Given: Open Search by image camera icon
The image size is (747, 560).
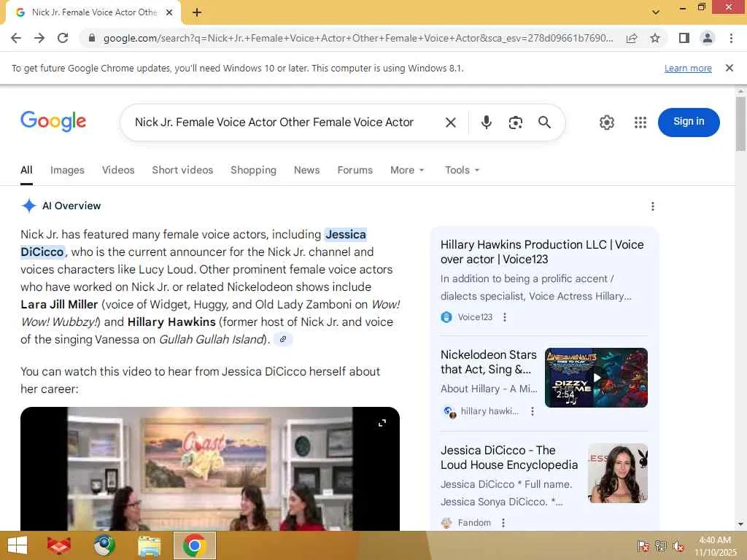Looking at the screenshot, I should (516, 122).
